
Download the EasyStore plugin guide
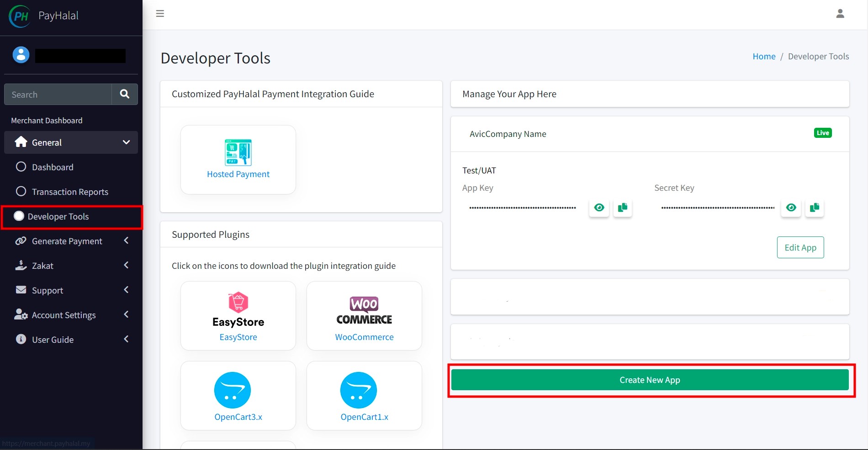click(x=238, y=316)
